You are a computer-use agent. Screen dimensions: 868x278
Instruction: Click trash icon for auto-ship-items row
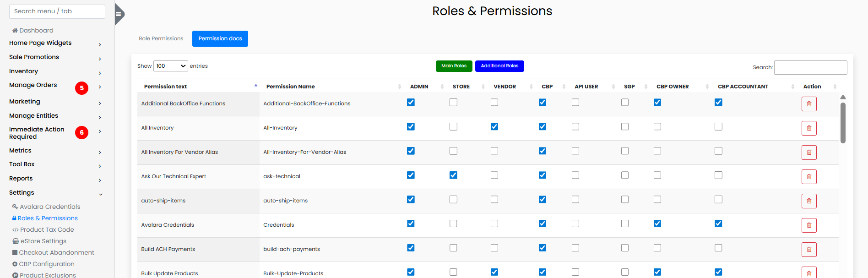click(x=808, y=201)
